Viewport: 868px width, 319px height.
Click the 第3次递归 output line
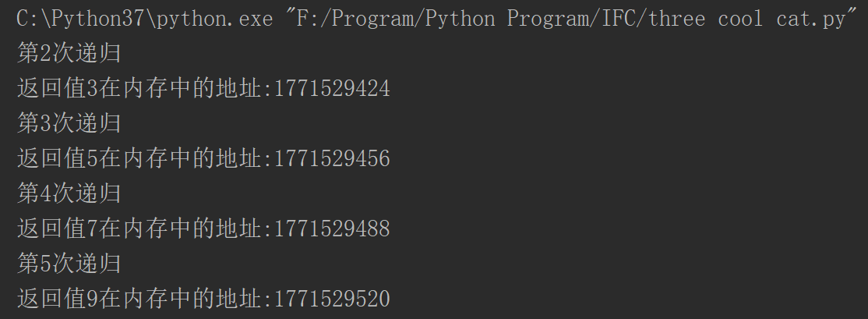click(69, 123)
